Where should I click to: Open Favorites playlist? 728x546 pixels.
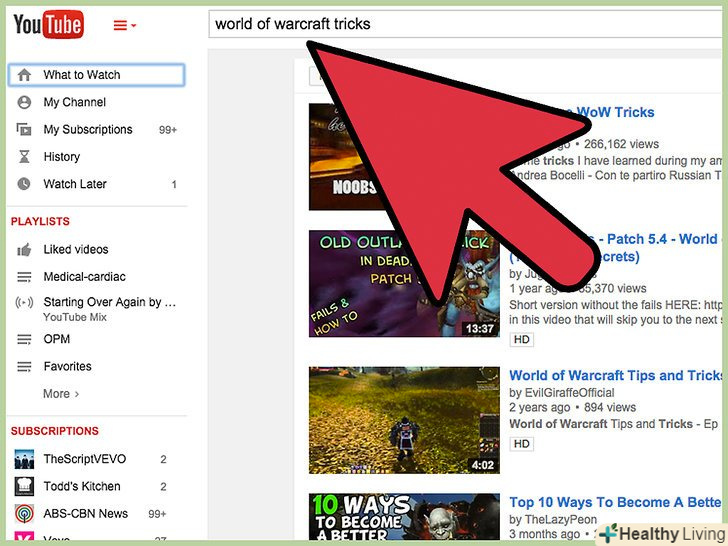pyautogui.click(x=67, y=366)
